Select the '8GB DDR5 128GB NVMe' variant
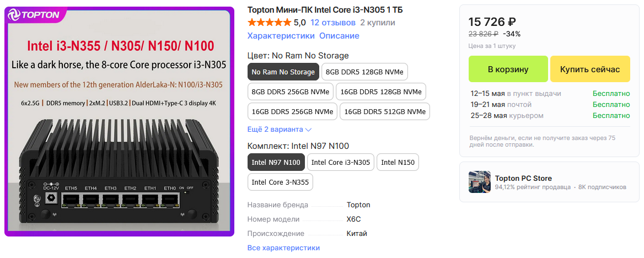This screenshot has width=644, height=258. pos(364,72)
